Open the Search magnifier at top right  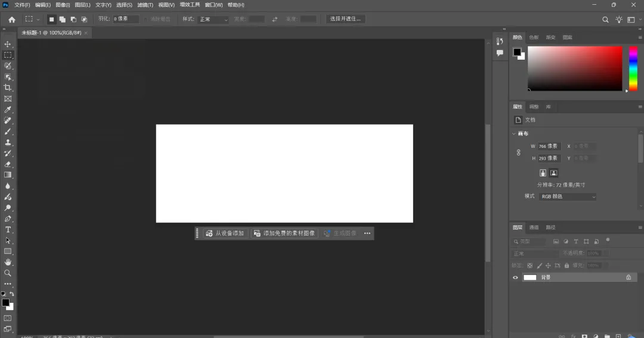click(x=605, y=19)
